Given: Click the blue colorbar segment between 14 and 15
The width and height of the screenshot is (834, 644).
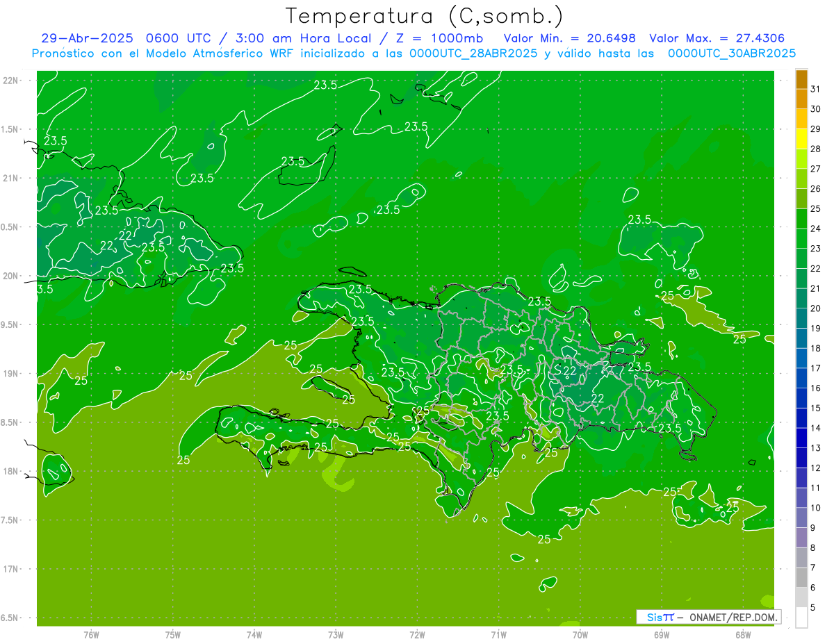Looking at the screenshot, I should pyautogui.click(x=801, y=418).
